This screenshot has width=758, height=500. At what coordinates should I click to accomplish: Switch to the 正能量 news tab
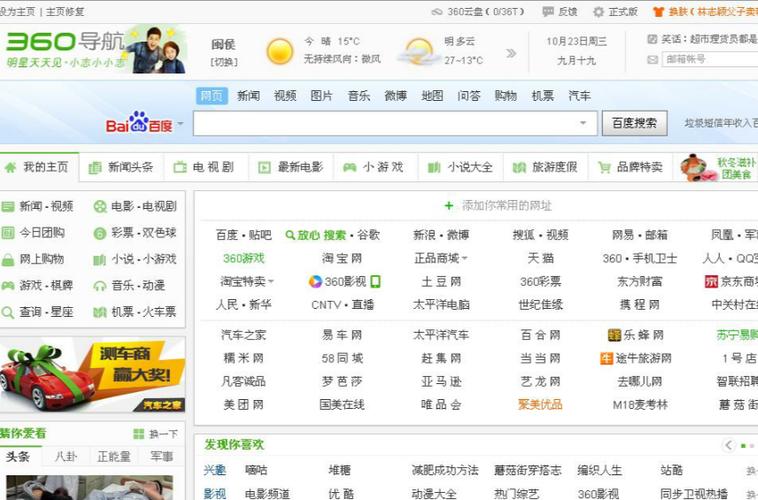coord(114,456)
